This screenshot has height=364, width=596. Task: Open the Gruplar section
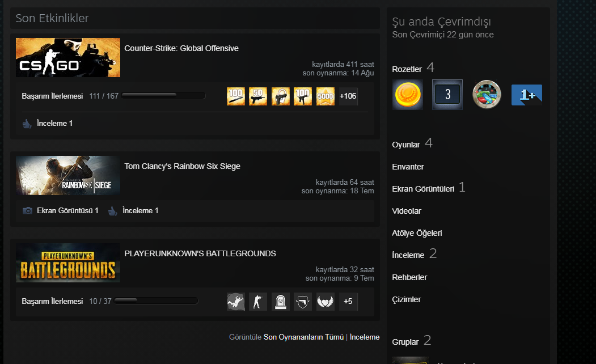click(405, 342)
